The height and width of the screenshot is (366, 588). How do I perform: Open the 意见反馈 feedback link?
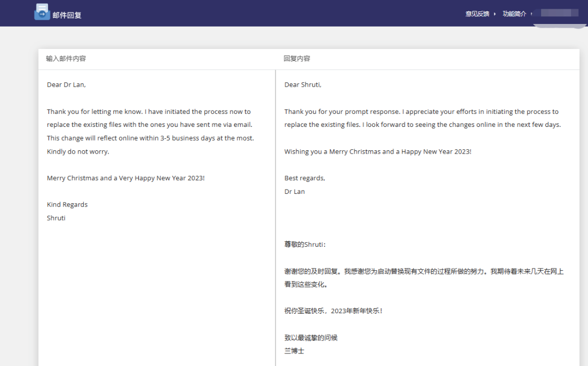[477, 14]
